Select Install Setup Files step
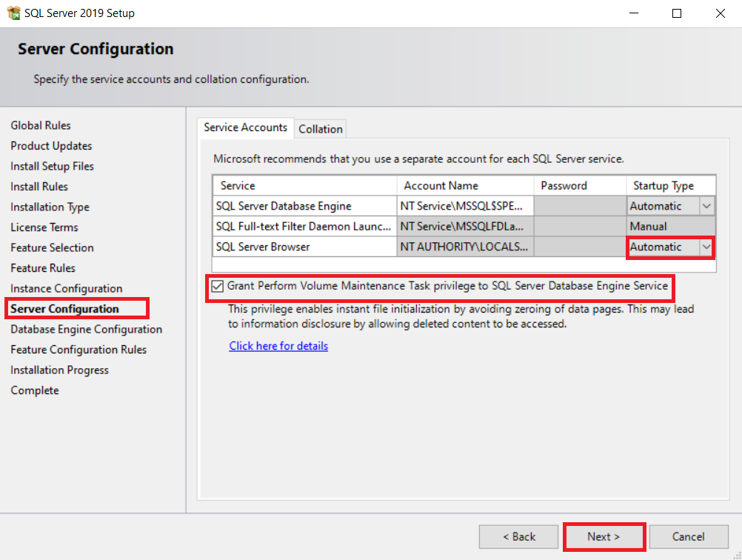Viewport: 742px width, 560px height. tap(52, 166)
